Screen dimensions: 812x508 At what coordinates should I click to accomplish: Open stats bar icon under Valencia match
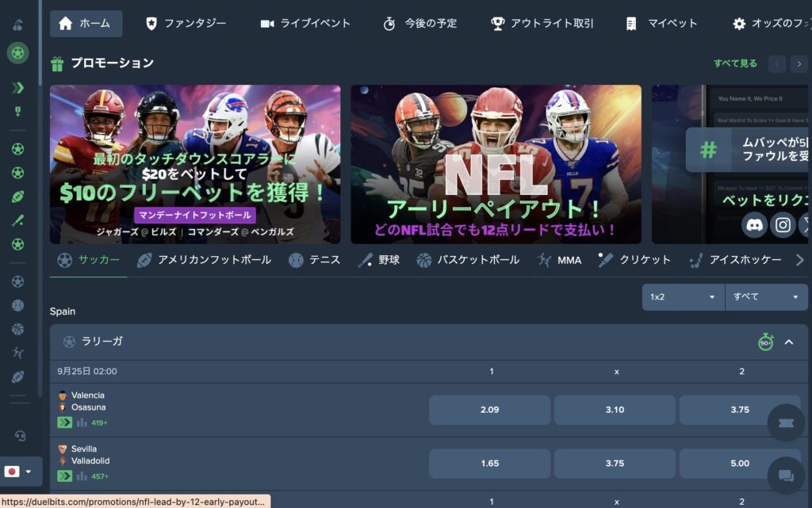pos(82,422)
